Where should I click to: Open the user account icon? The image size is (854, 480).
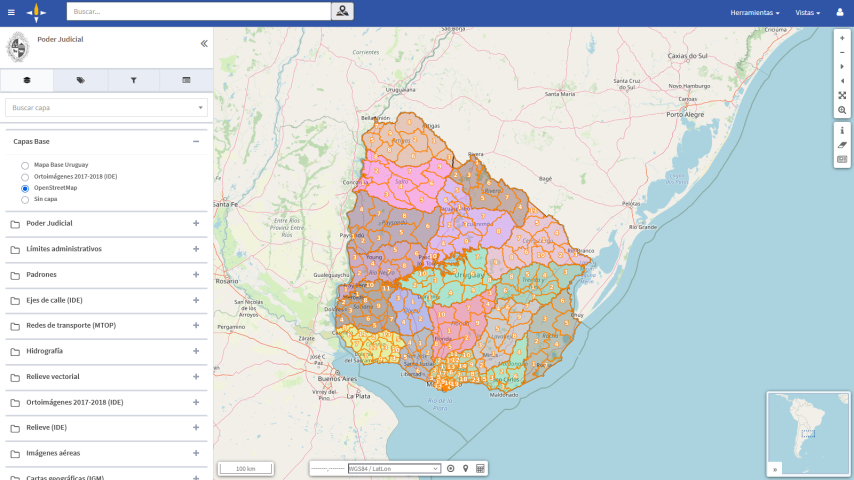pyautogui.click(x=840, y=12)
